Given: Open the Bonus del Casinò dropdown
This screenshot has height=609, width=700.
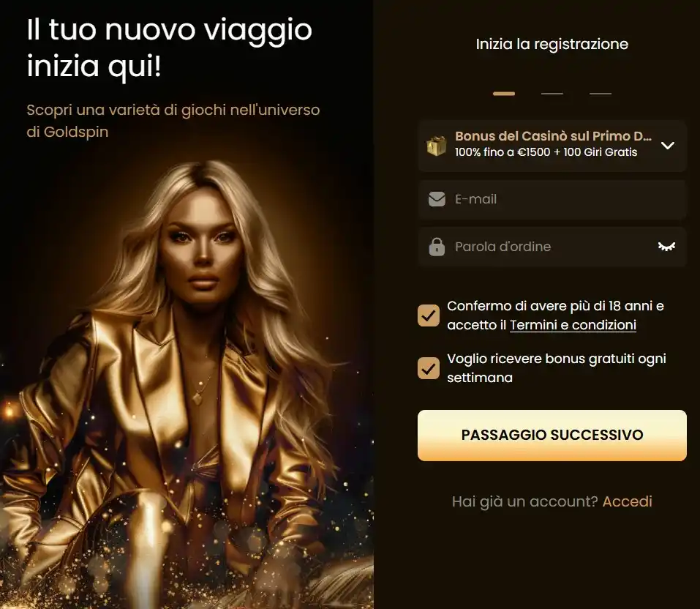Looking at the screenshot, I should pos(552,146).
